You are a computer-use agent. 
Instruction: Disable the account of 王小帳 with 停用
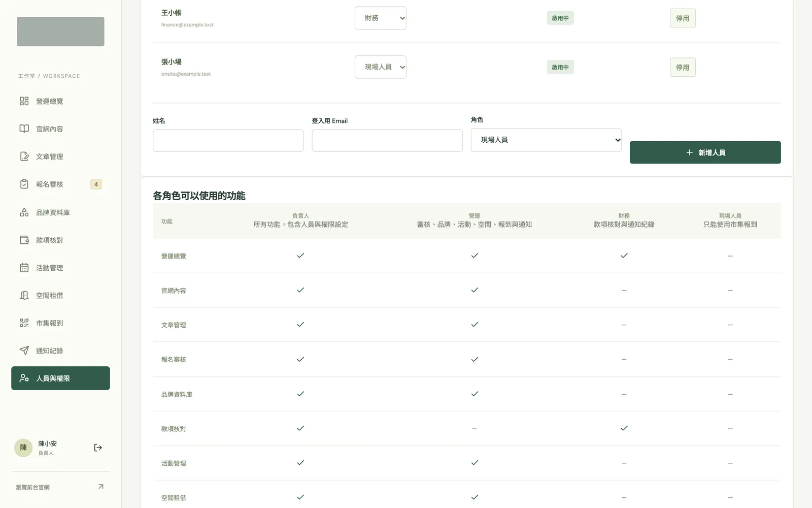click(683, 18)
